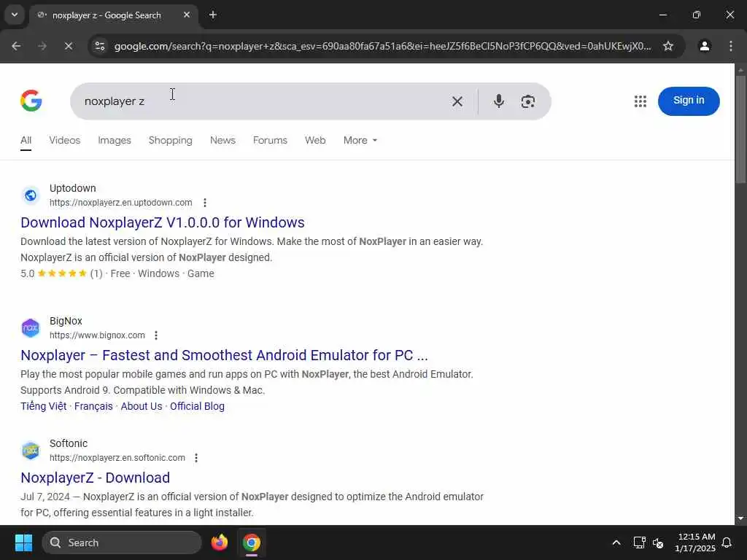
Task: Go back to the previous page
Action: [16, 46]
